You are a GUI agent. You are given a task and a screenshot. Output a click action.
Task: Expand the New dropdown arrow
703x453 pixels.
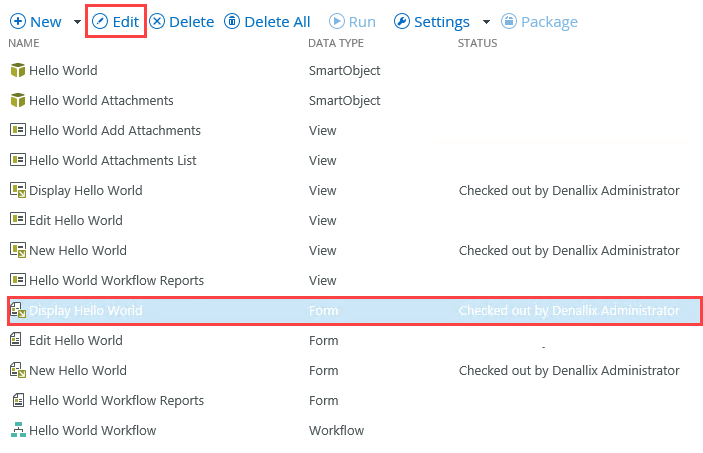[x=77, y=22]
